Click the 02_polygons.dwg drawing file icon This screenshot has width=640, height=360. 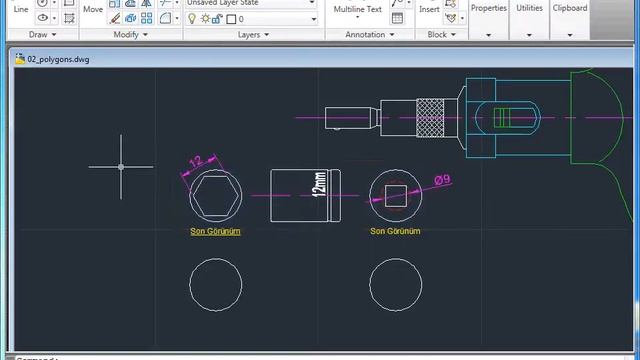[20, 59]
